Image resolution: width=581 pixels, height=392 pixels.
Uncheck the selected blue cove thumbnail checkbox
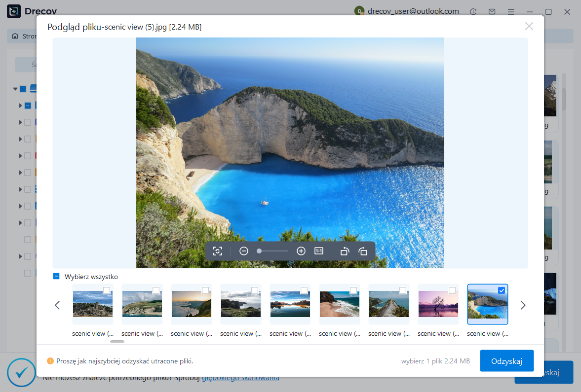(x=502, y=290)
